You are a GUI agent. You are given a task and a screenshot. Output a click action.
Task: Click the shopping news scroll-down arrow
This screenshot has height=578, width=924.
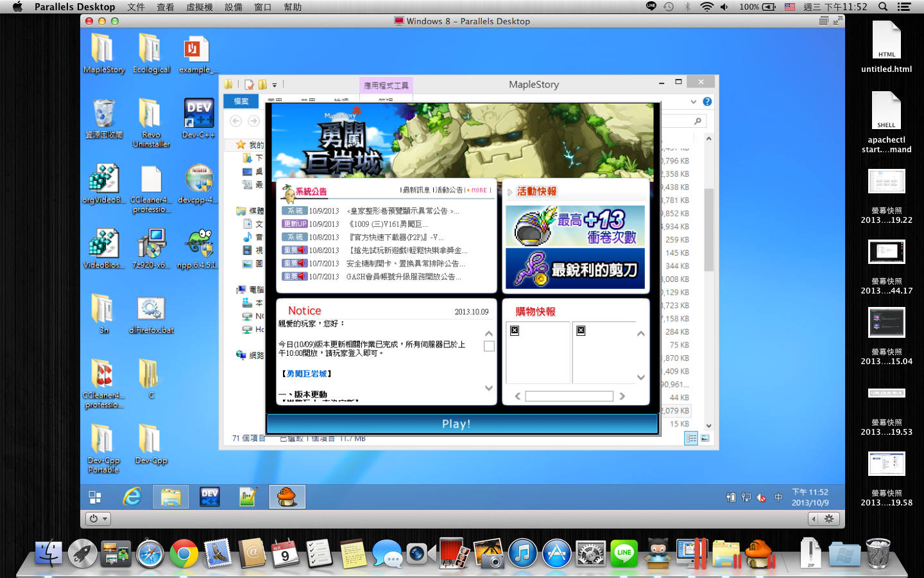[x=640, y=377]
